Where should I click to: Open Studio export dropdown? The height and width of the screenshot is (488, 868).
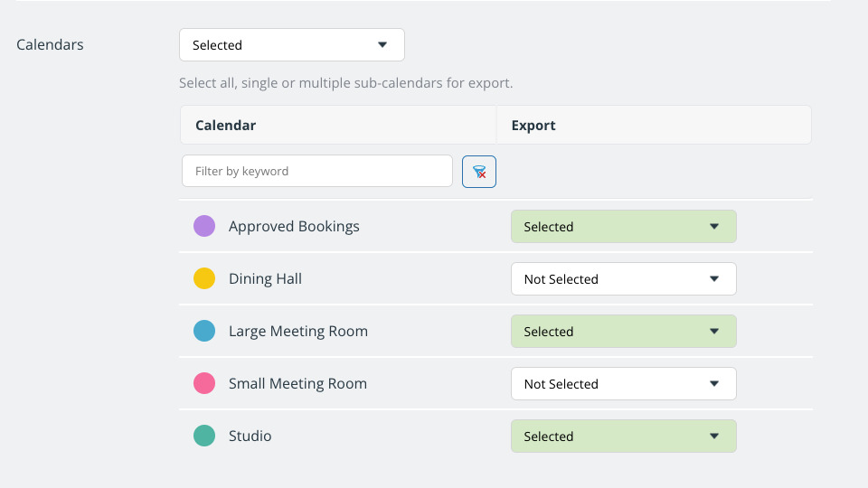(x=623, y=436)
